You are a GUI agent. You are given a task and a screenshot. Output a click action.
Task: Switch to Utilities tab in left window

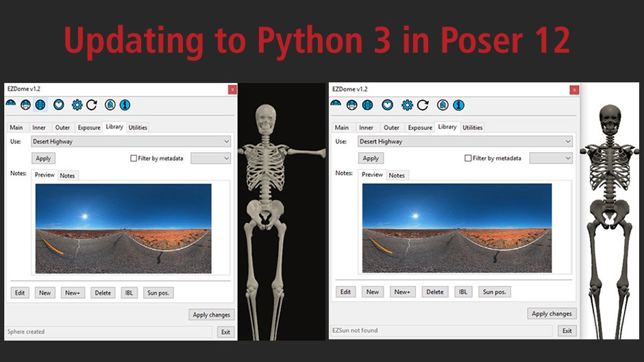tap(138, 128)
